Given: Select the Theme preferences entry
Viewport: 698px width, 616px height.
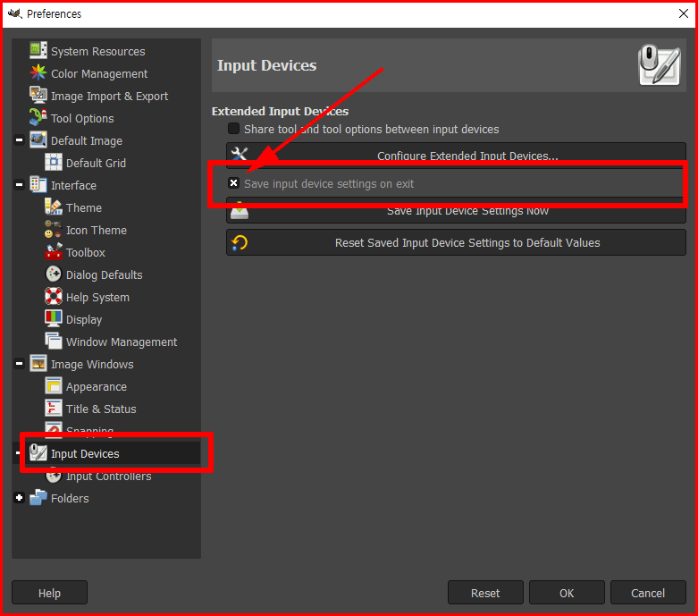Looking at the screenshot, I should tap(84, 208).
